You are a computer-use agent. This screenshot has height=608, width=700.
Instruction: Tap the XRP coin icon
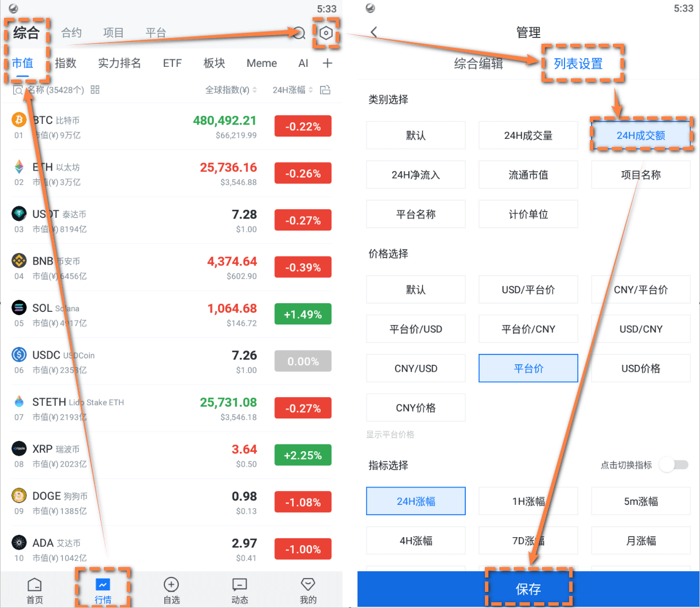(19, 448)
